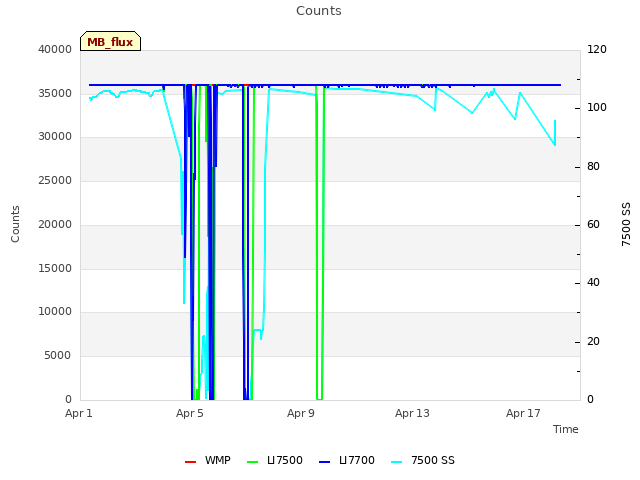The height and width of the screenshot is (480, 640).
Task: Click the 35000 left axis tick label
Action: [55, 93]
